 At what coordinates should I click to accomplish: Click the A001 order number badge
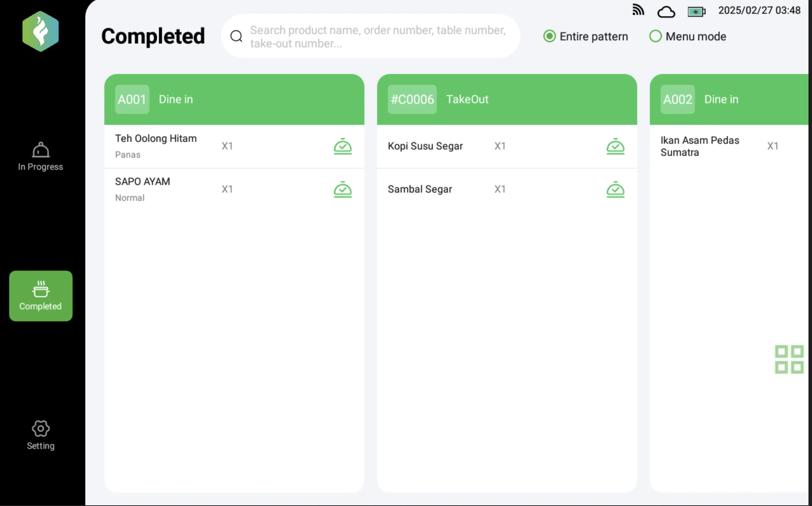(132, 99)
